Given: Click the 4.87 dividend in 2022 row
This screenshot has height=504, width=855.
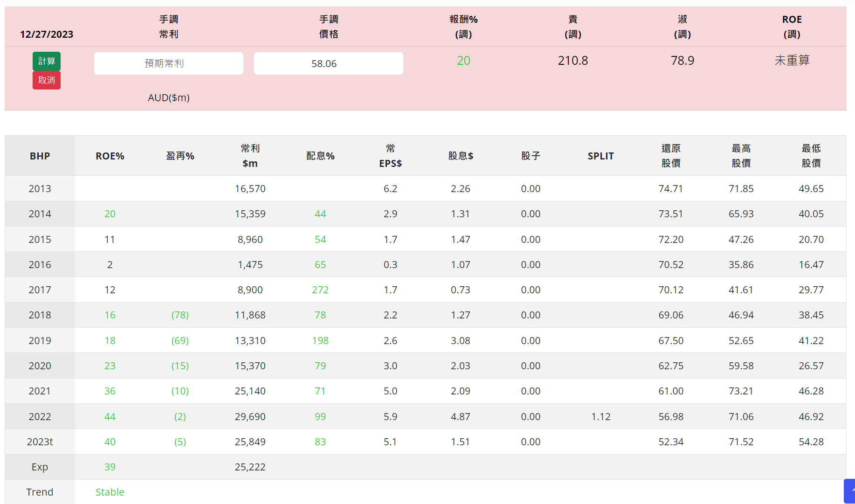Looking at the screenshot, I should (x=461, y=417).
